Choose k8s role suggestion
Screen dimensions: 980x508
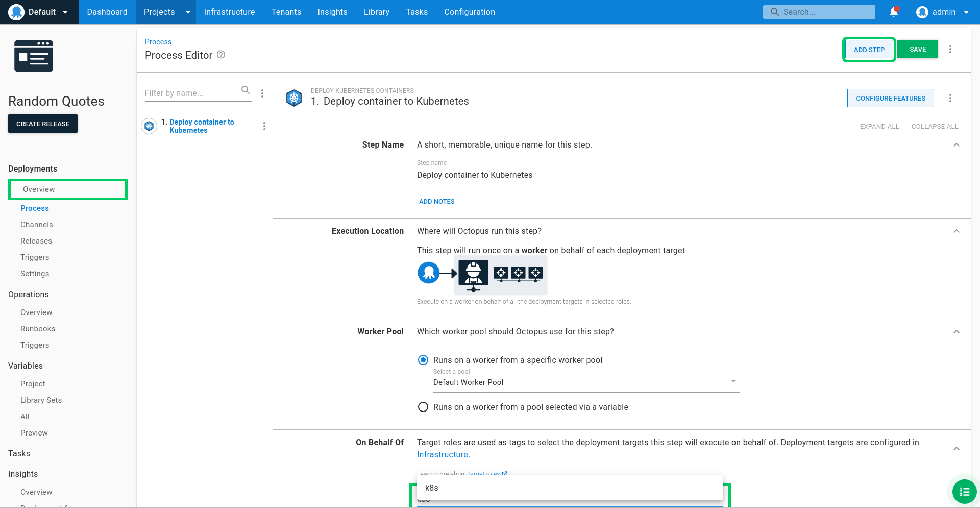(x=570, y=488)
